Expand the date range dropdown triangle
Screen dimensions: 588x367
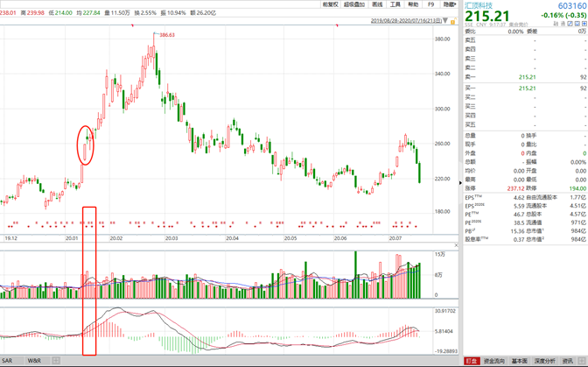coord(445,20)
